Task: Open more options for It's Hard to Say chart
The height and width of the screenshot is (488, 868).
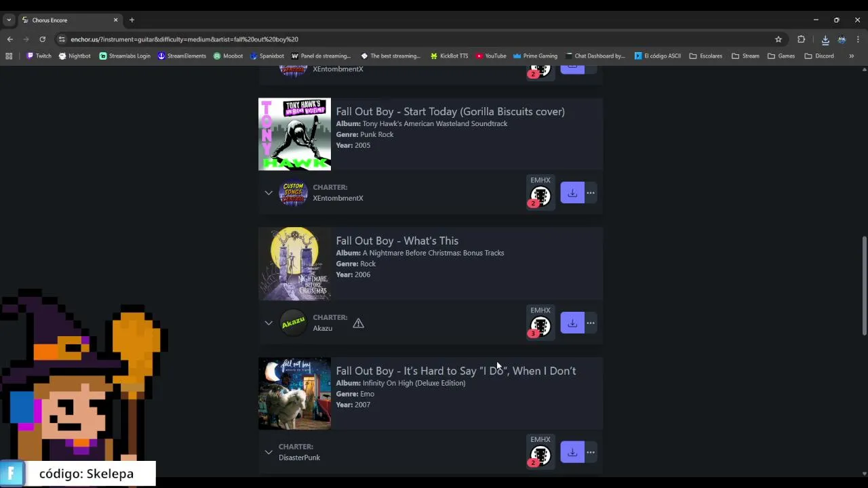Action: point(591,452)
